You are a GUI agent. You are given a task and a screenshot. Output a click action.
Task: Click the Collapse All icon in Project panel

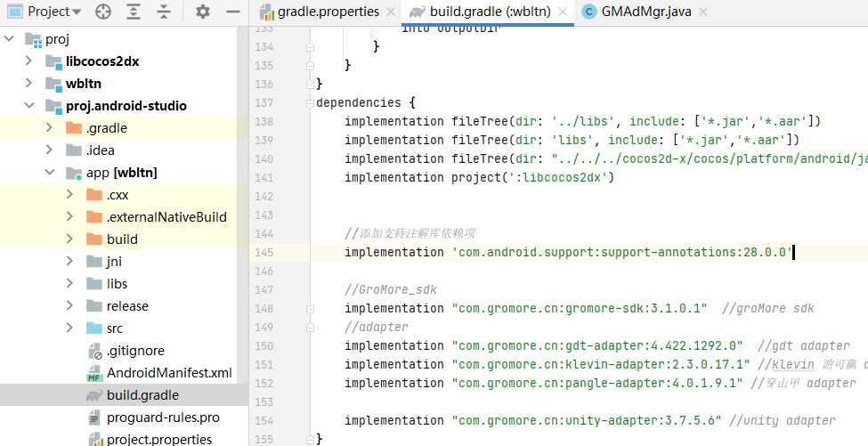click(x=164, y=12)
